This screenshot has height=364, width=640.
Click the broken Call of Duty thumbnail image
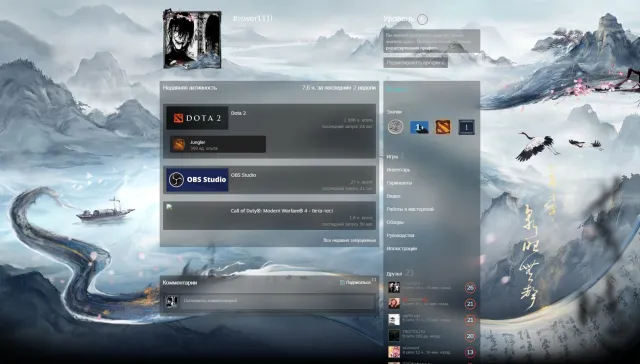pos(169,207)
